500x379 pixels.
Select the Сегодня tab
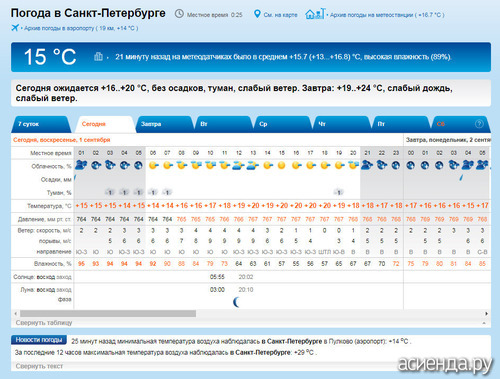click(105, 124)
